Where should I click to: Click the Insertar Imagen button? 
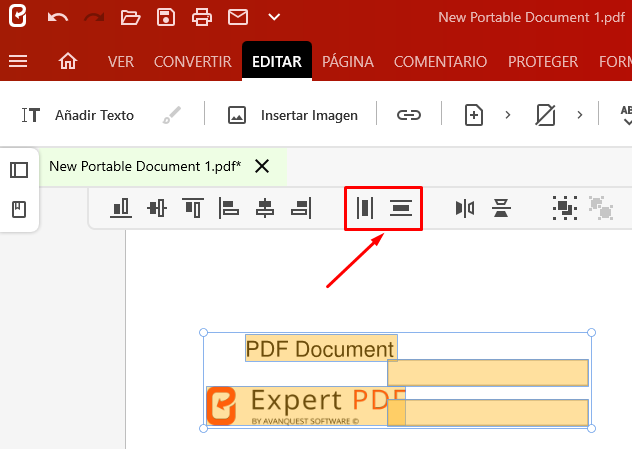[293, 115]
